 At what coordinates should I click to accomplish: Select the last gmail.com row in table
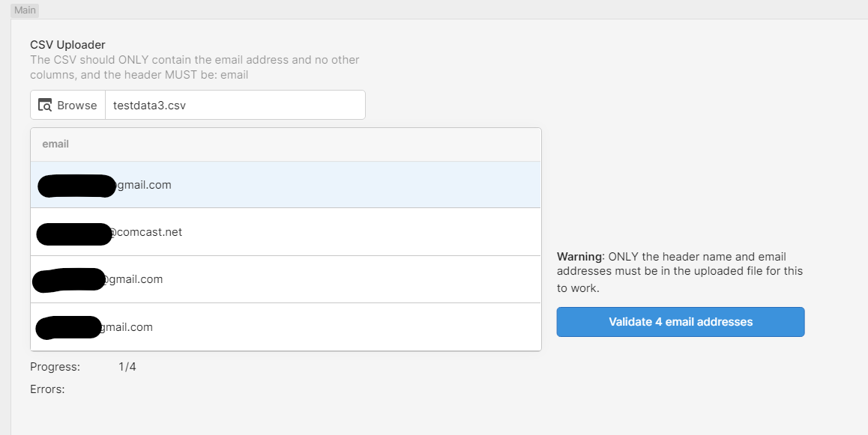click(x=286, y=327)
